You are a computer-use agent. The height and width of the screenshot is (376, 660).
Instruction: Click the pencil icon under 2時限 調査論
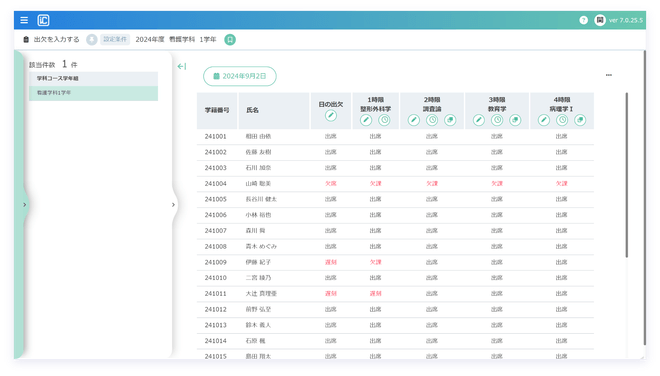(x=414, y=120)
